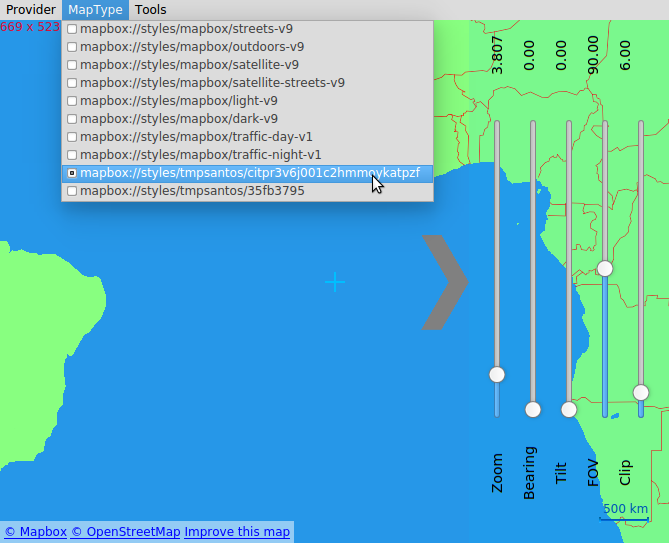The width and height of the screenshot is (669, 543).
Task: Click the Tilt slider label
Action: pos(561,473)
